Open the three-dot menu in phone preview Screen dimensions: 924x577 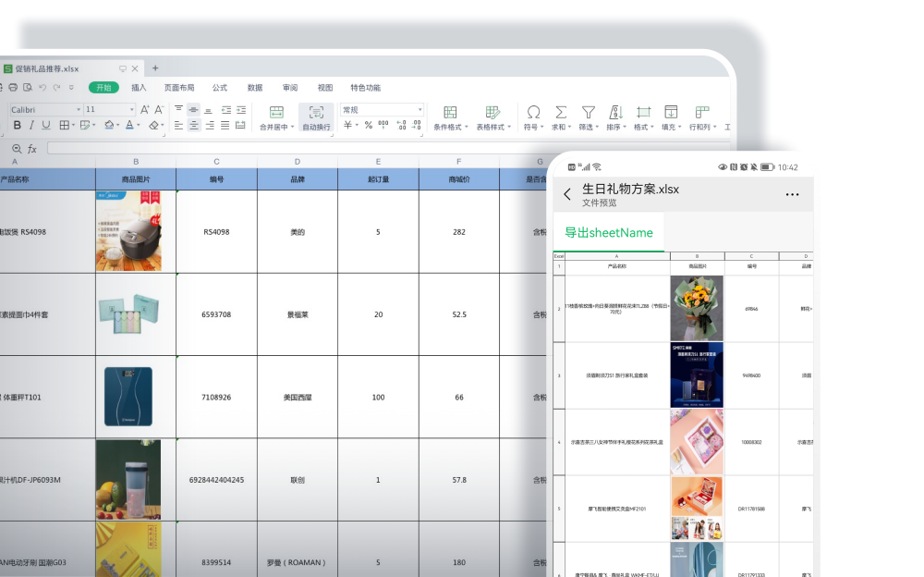pos(792,194)
